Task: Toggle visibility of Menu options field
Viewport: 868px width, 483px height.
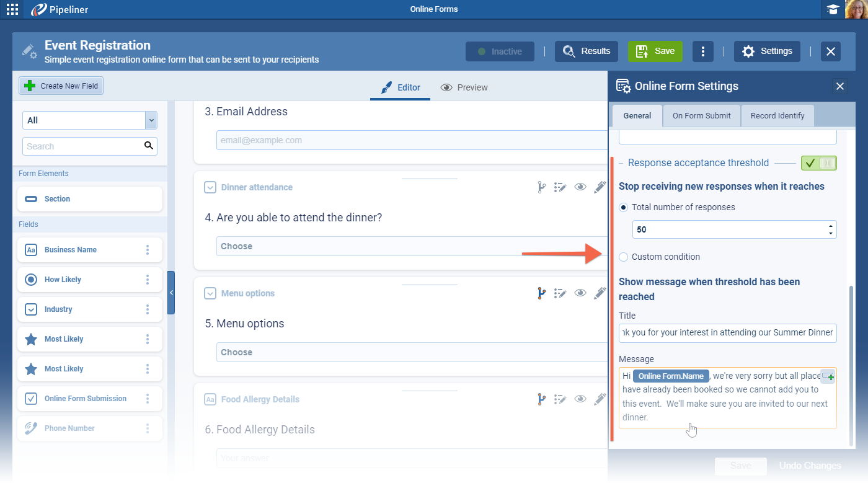Action: coord(580,293)
